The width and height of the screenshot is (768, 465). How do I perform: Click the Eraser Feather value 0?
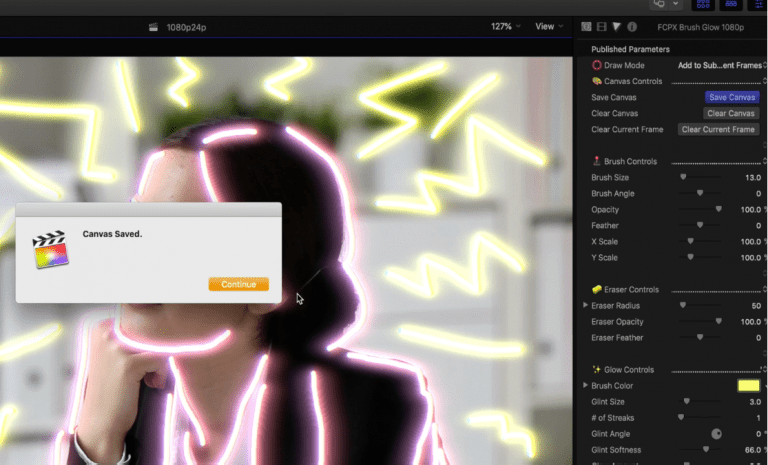758,338
